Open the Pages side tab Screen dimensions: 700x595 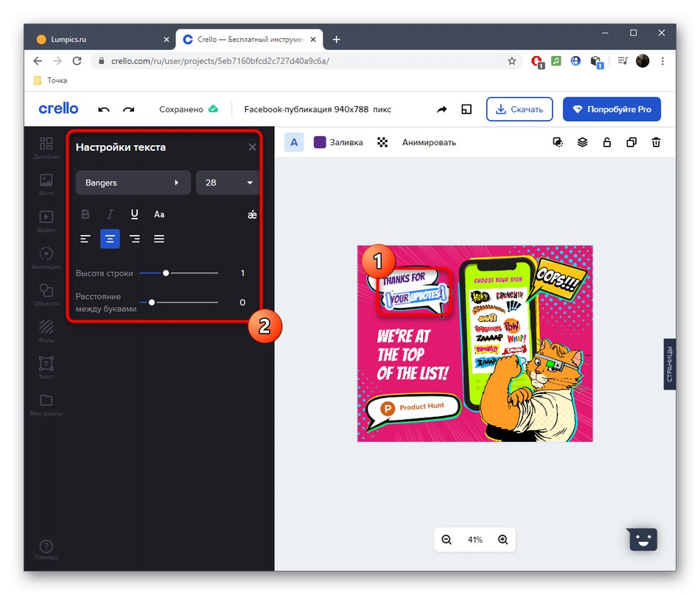[x=669, y=364]
